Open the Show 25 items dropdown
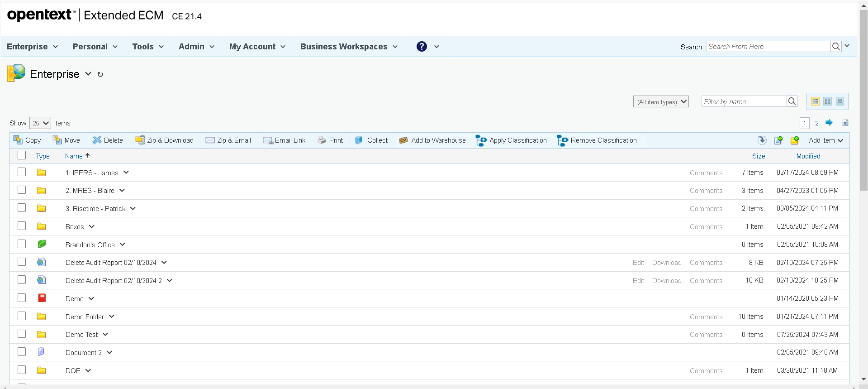The height and width of the screenshot is (389, 868). point(40,123)
